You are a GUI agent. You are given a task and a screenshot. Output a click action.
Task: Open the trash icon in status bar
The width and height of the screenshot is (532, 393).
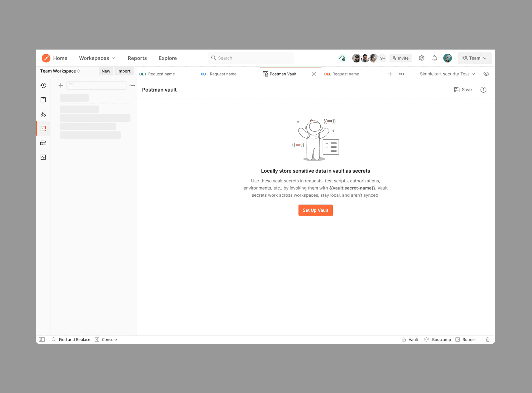(488, 340)
